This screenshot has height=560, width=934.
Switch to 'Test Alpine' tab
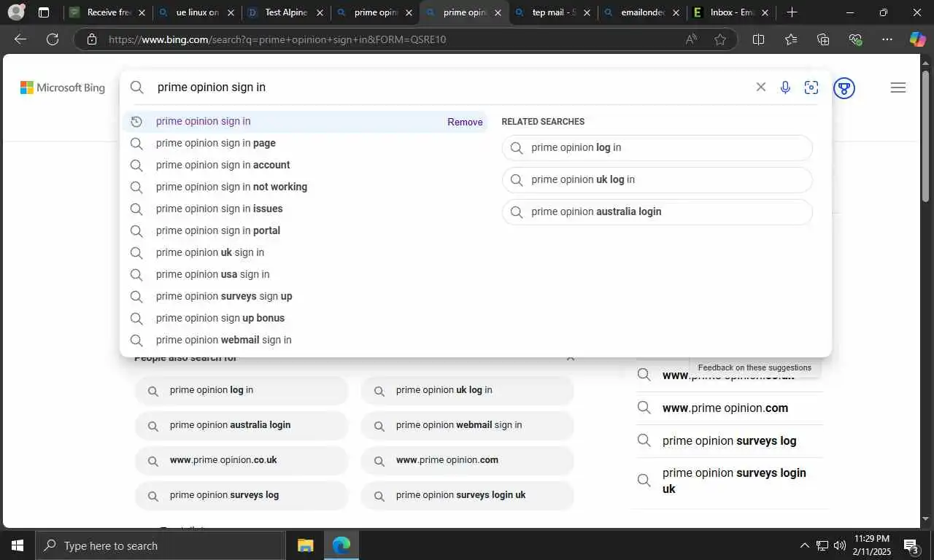pyautogui.click(x=286, y=12)
